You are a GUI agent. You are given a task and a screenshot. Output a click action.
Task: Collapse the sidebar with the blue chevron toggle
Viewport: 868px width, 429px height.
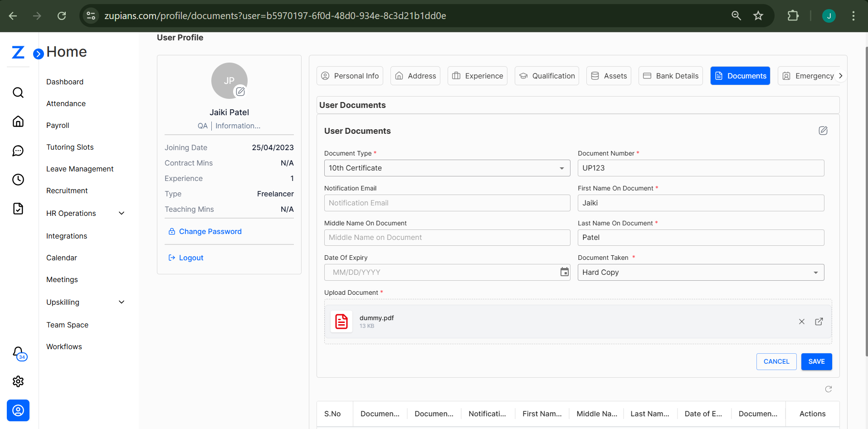coord(39,54)
